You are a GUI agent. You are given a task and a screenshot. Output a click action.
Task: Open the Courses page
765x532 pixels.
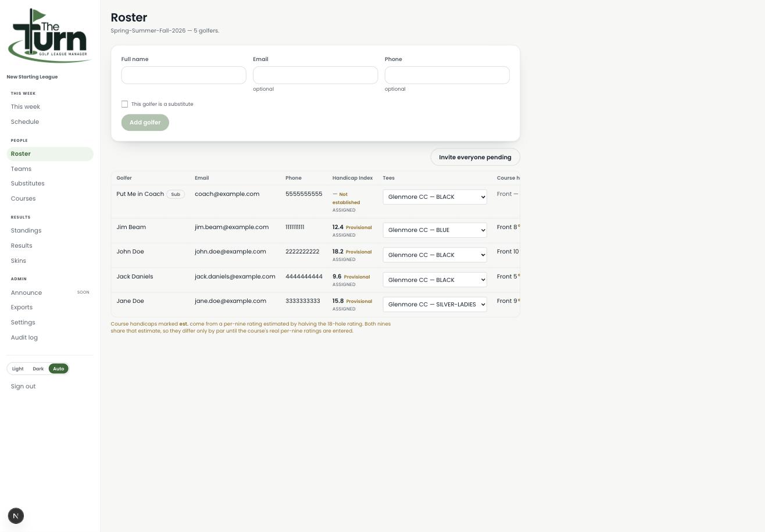coord(50,199)
